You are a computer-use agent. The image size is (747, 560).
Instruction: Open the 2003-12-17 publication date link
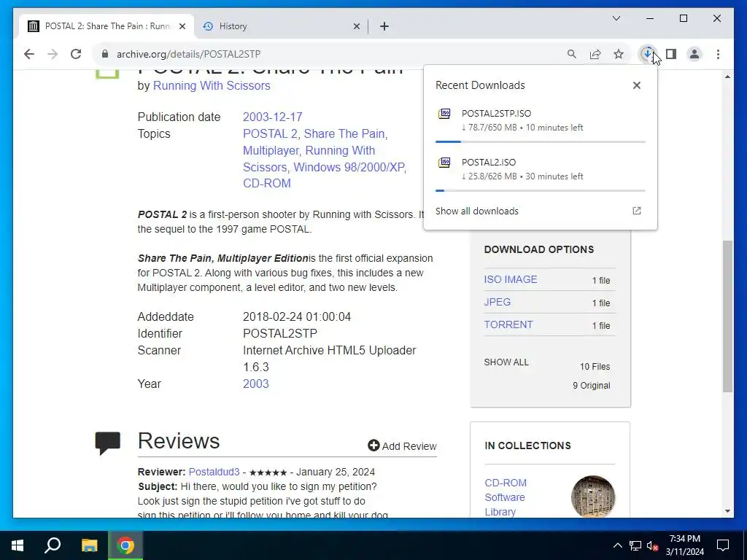(273, 117)
